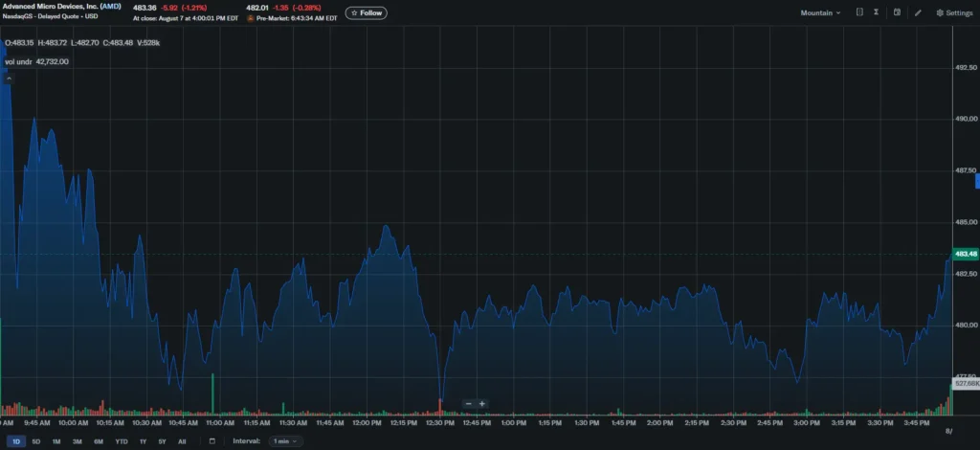Image resolution: width=980 pixels, height=450 pixels.
Task: Click the At close: August 7 timestamp
Action: [x=186, y=18]
